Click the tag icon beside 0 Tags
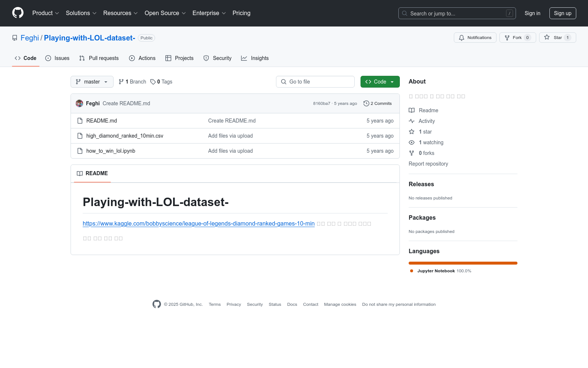This screenshot has width=588, height=368. coord(153,82)
